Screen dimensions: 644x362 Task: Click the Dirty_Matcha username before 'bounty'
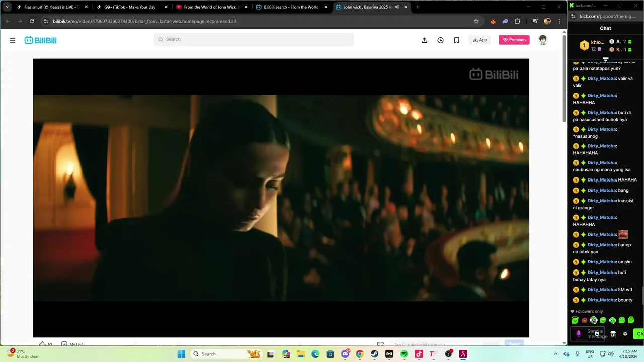coord(602,300)
